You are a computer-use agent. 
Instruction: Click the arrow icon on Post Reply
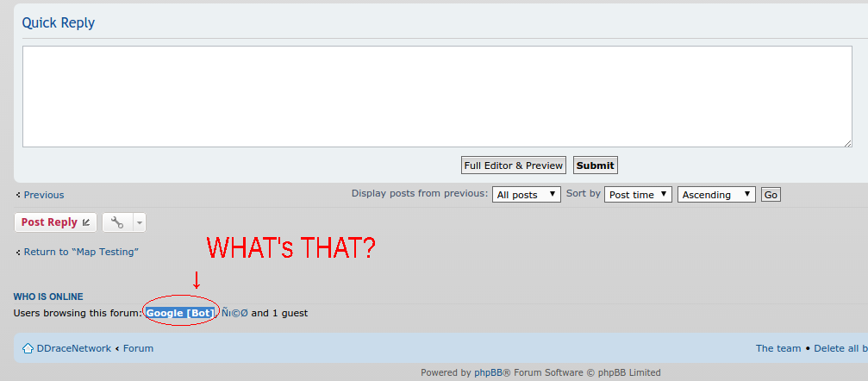click(x=86, y=222)
